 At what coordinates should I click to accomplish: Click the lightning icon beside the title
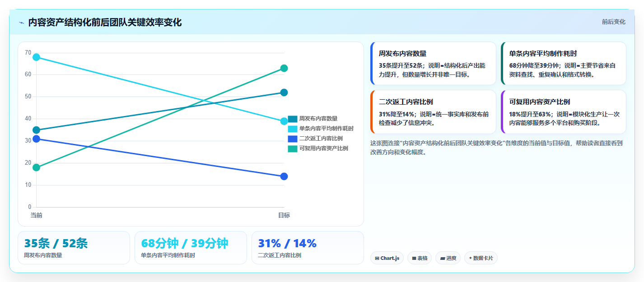click(22, 23)
